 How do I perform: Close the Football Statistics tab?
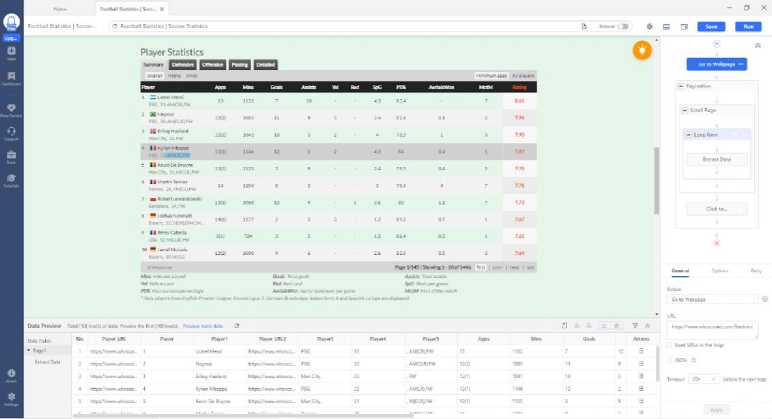tap(162, 9)
